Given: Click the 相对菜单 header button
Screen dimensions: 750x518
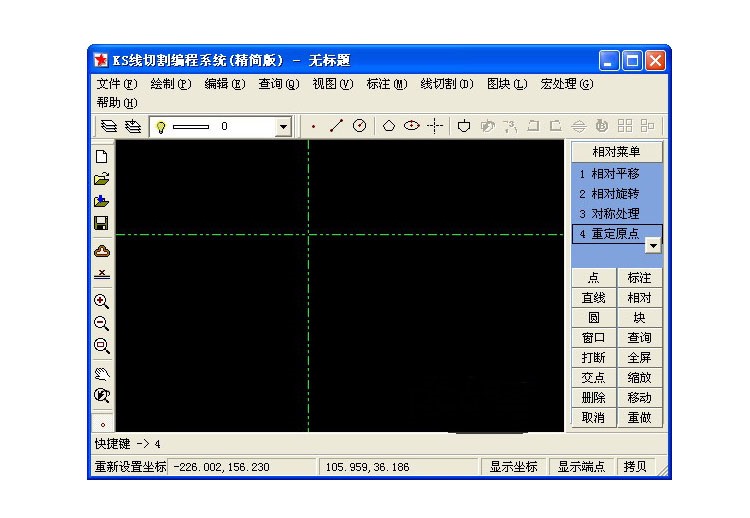Looking at the screenshot, I should click(x=616, y=152).
